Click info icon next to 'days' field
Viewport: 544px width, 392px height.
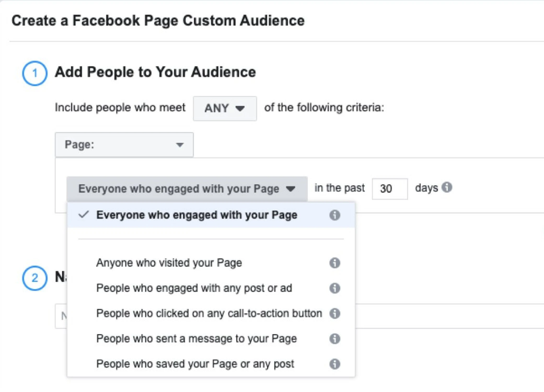point(447,187)
